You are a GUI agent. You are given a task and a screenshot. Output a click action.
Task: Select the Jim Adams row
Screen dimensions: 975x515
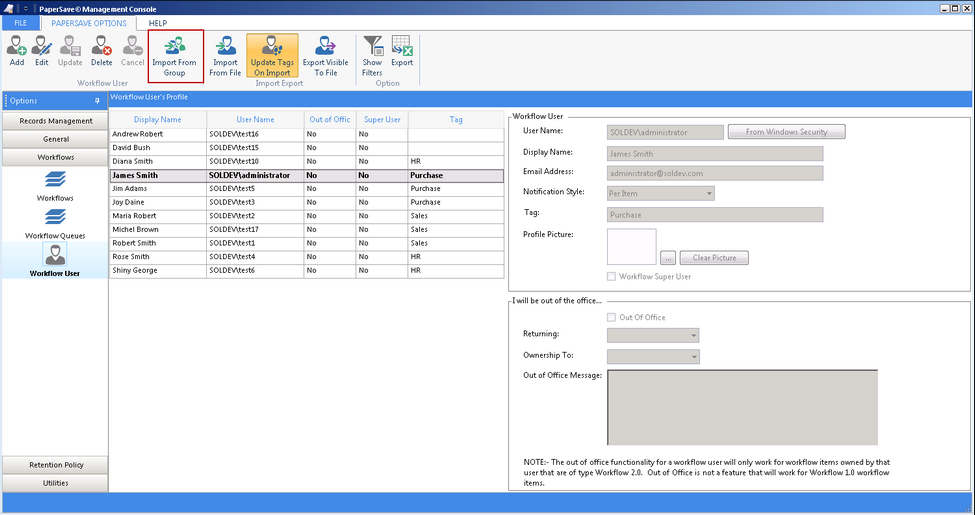(x=307, y=188)
